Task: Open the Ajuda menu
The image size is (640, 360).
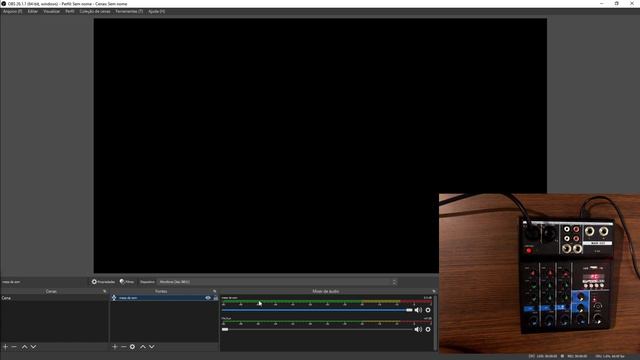Action: [x=157, y=11]
